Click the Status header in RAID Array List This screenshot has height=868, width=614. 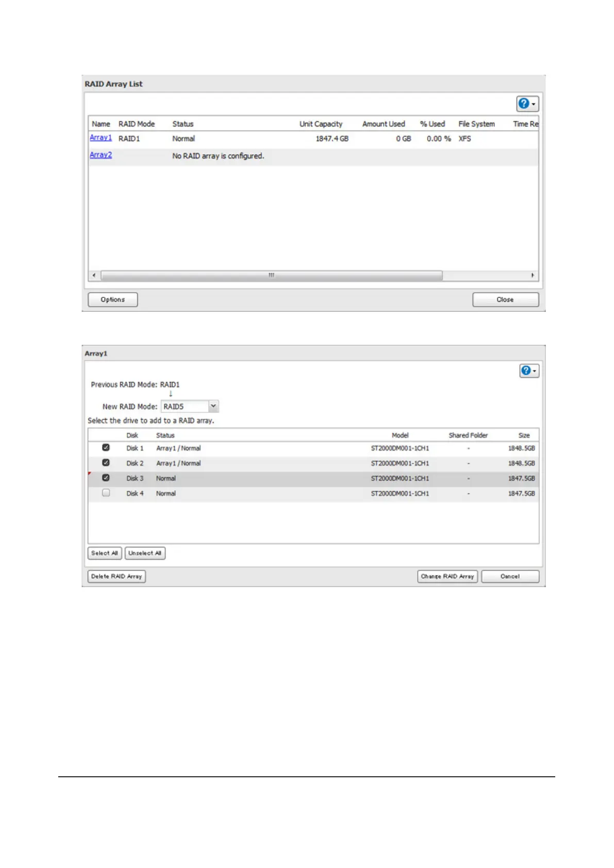[x=183, y=124]
